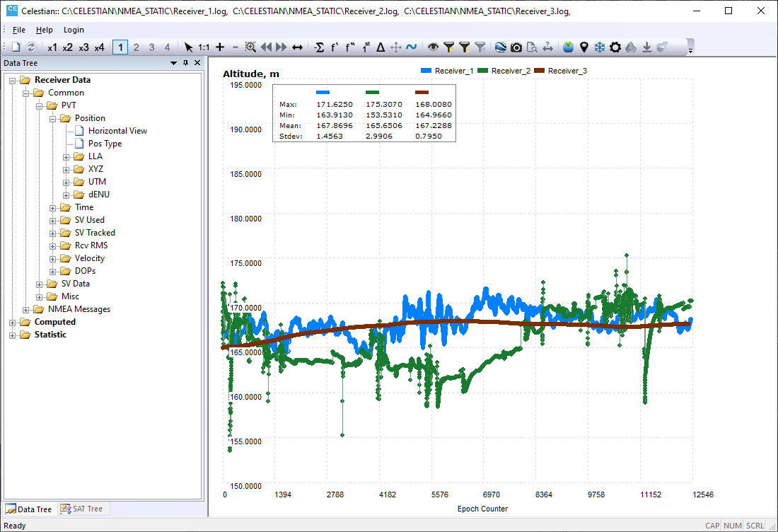Switch to the SAT Tree tab
Screen dimensions: 778x532
pos(82,509)
